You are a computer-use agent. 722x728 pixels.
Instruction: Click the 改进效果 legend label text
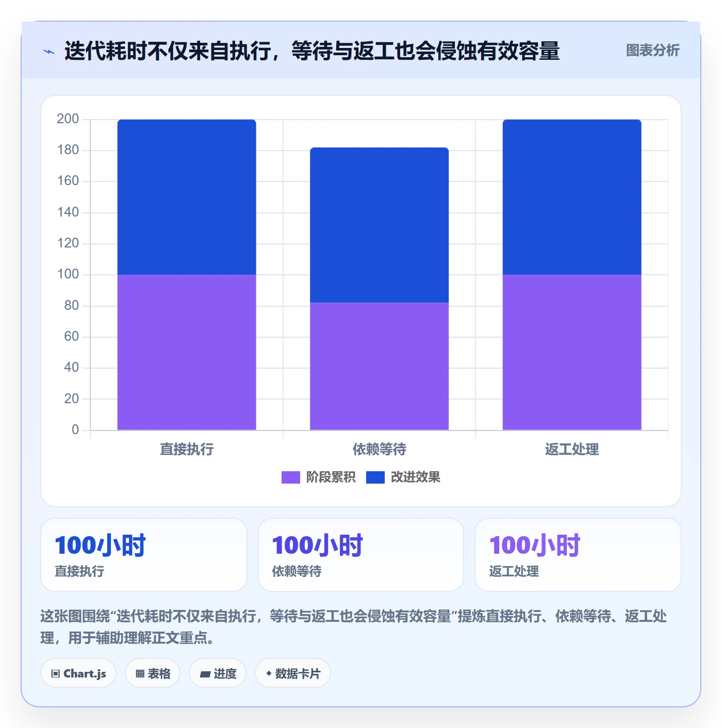click(x=415, y=477)
